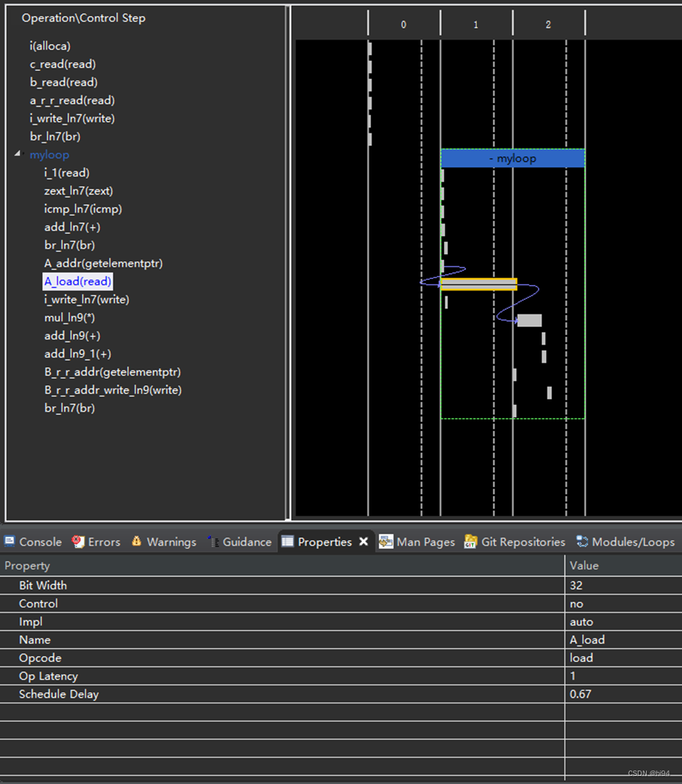The height and width of the screenshot is (784, 682).
Task: Click the Man Pages panel icon
Action: point(386,542)
